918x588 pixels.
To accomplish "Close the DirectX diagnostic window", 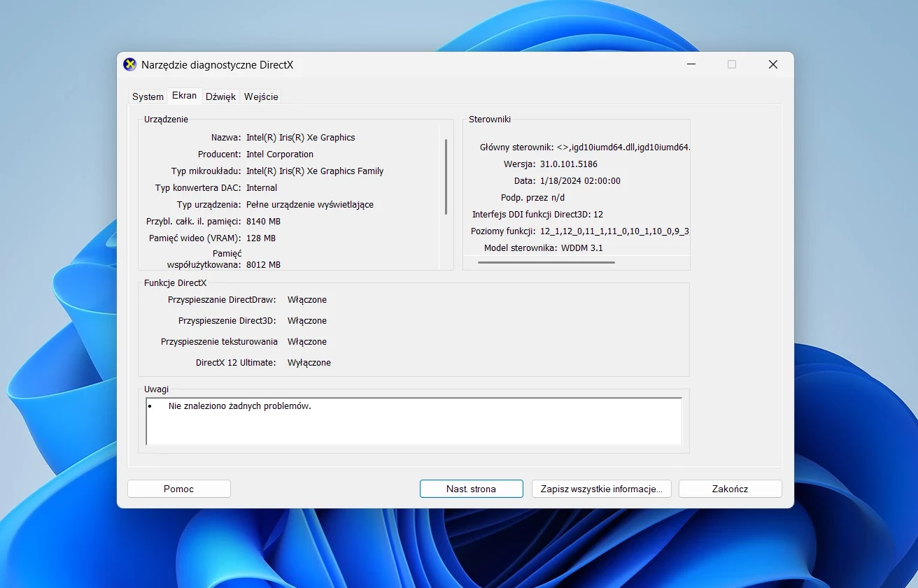I will click(773, 64).
